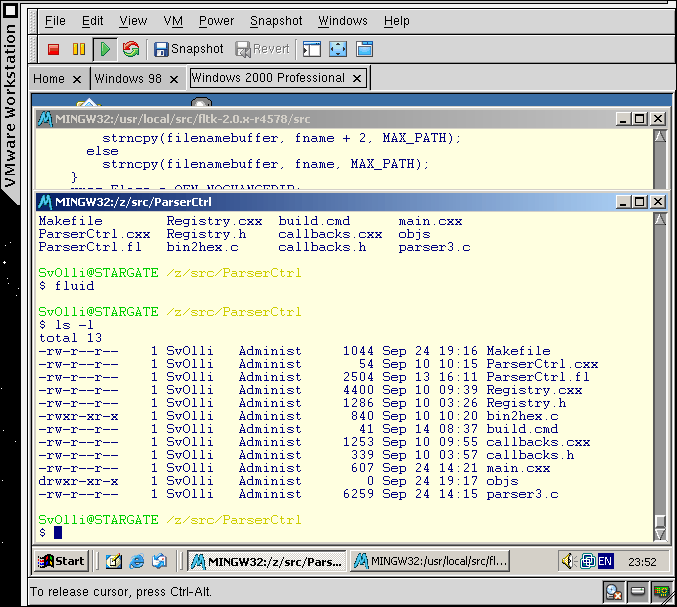Open the Help menu
The image size is (677, 607).
click(x=396, y=21)
